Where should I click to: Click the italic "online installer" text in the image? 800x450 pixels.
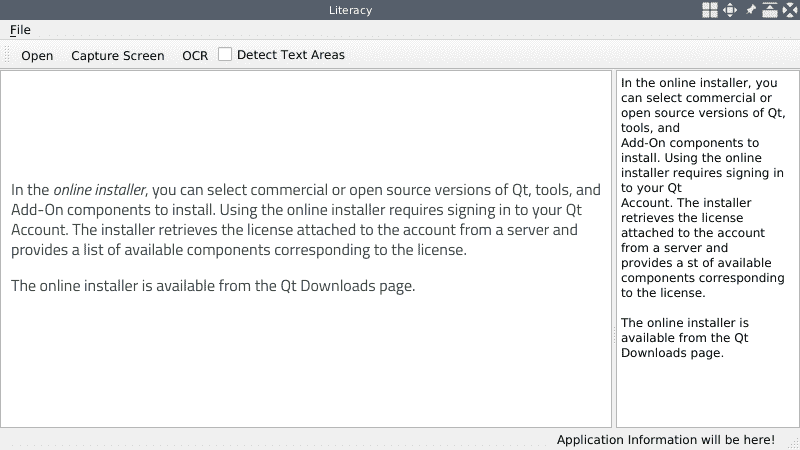pyautogui.click(x=100, y=190)
